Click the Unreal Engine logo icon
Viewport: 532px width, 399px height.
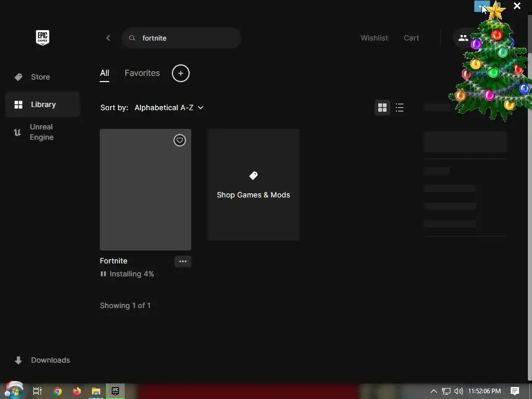[17, 132]
